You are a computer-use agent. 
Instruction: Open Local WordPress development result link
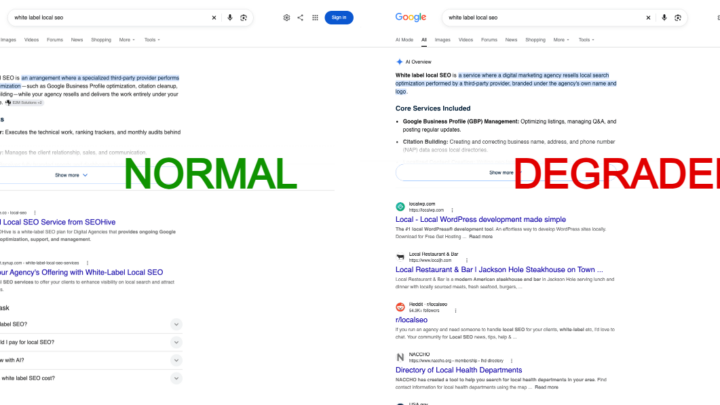480,219
